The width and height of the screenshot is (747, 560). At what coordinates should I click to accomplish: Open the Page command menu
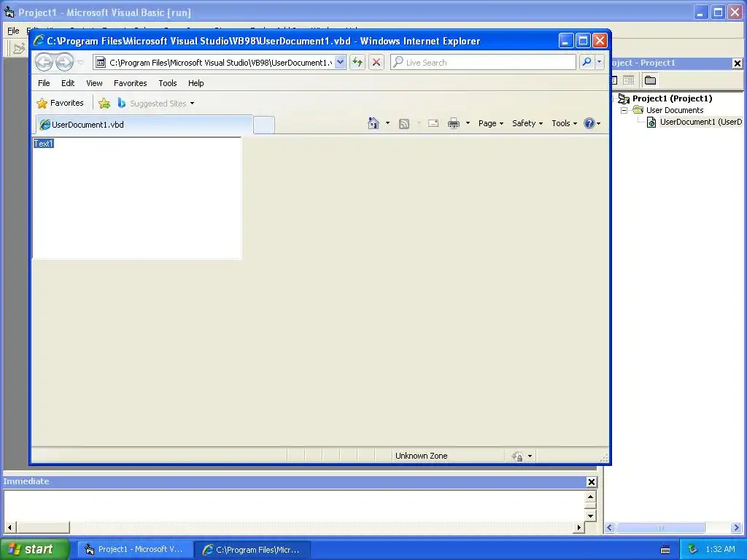pyautogui.click(x=491, y=123)
